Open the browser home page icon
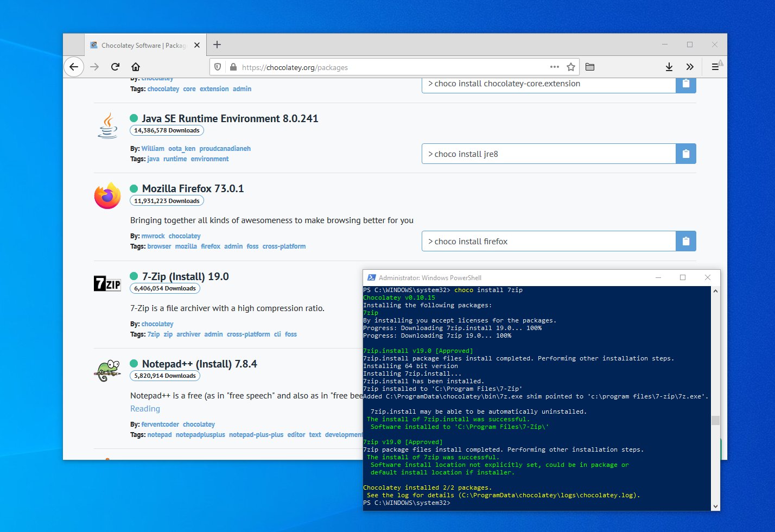The image size is (775, 532). tap(136, 67)
